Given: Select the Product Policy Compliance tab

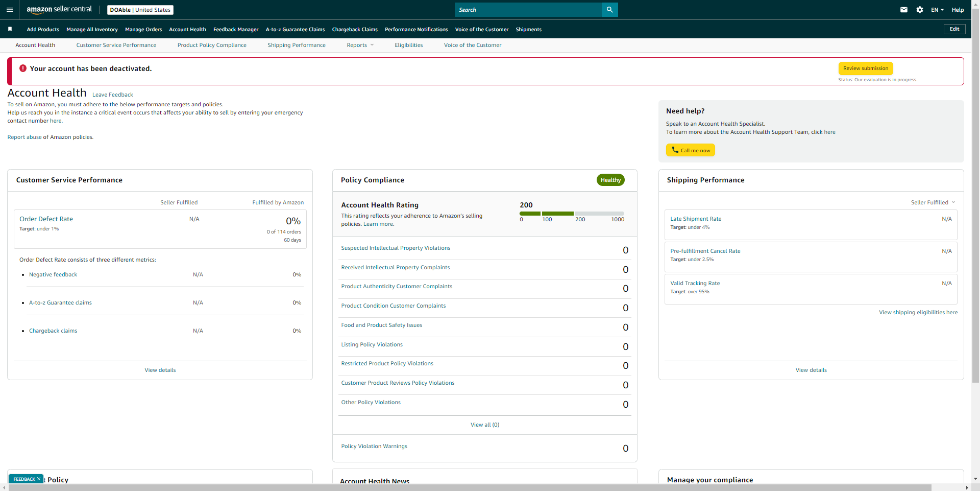Looking at the screenshot, I should tap(212, 45).
